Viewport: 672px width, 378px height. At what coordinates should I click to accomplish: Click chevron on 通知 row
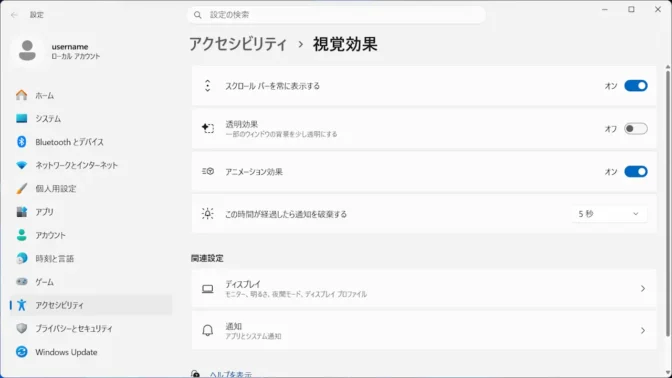tap(643, 330)
